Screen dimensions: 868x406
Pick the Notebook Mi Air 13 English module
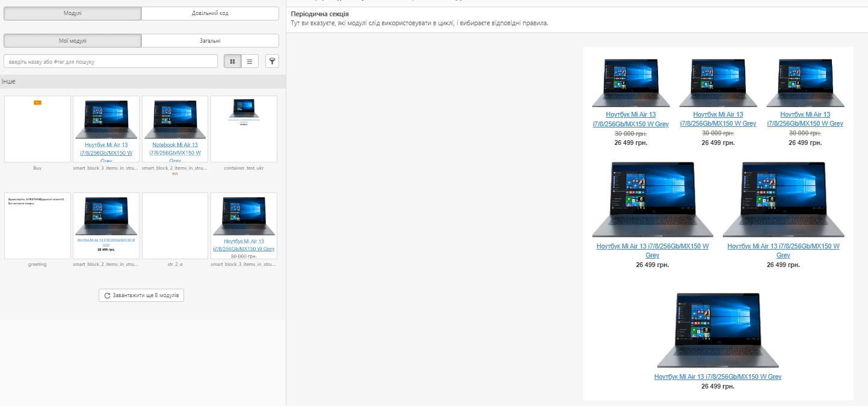click(175, 129)
